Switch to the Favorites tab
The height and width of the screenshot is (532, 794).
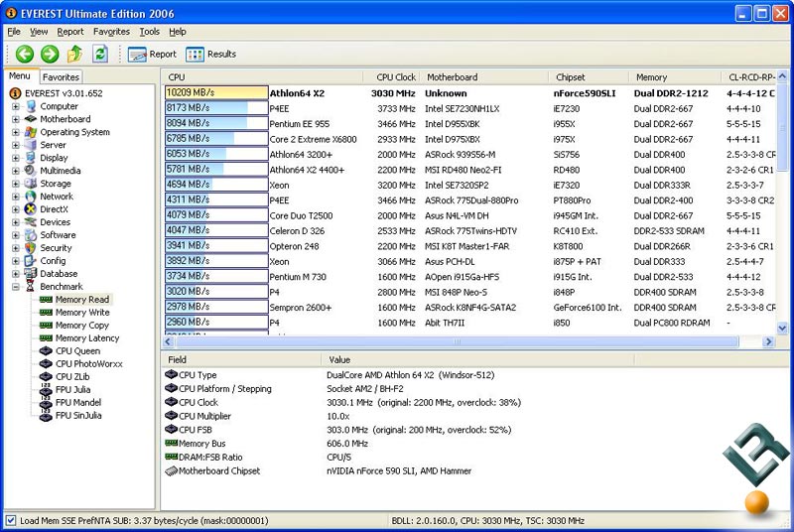tap(61, 77)
